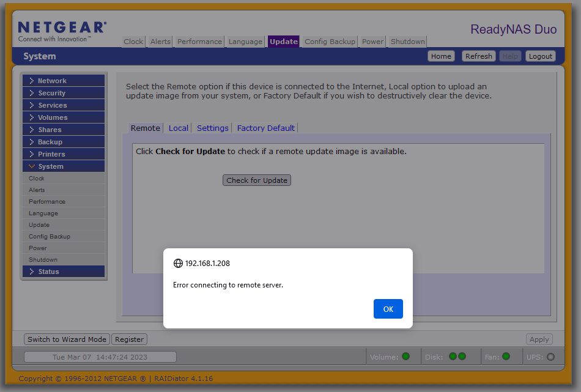The width and height of the screenshot is (581, 392).
Task: Expand the Security sidebar section
Action: click(51, 93)
